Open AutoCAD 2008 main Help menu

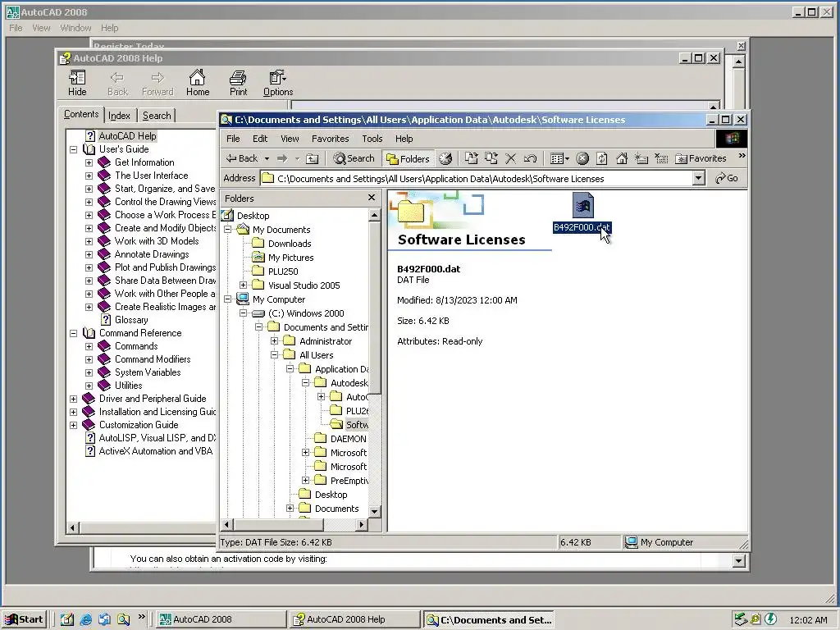click(x=109, y=28)
